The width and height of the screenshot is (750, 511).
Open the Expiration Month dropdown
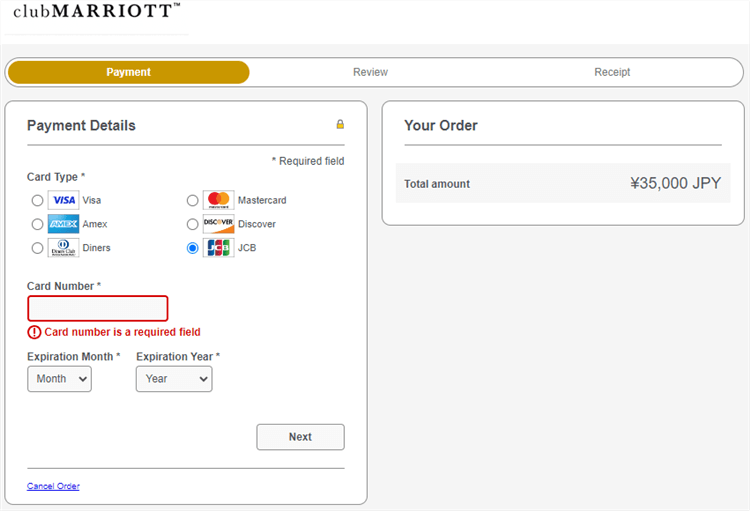59,379
